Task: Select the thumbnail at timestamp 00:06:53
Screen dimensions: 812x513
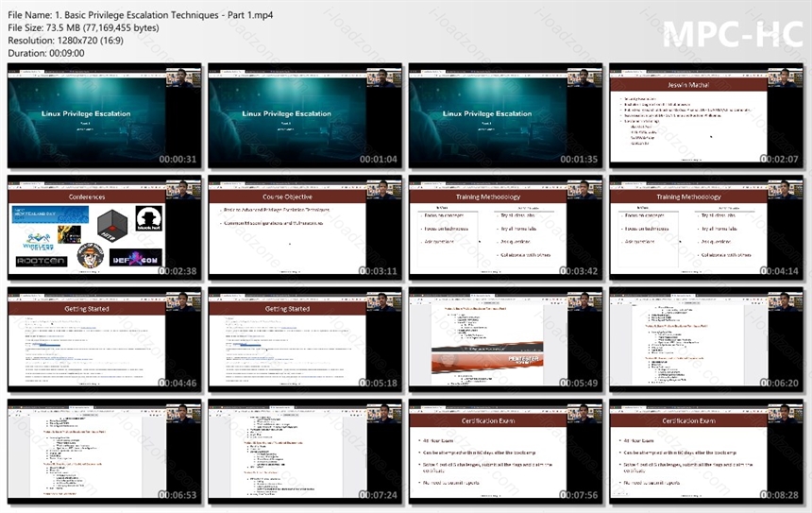Action: click(104, 452)
